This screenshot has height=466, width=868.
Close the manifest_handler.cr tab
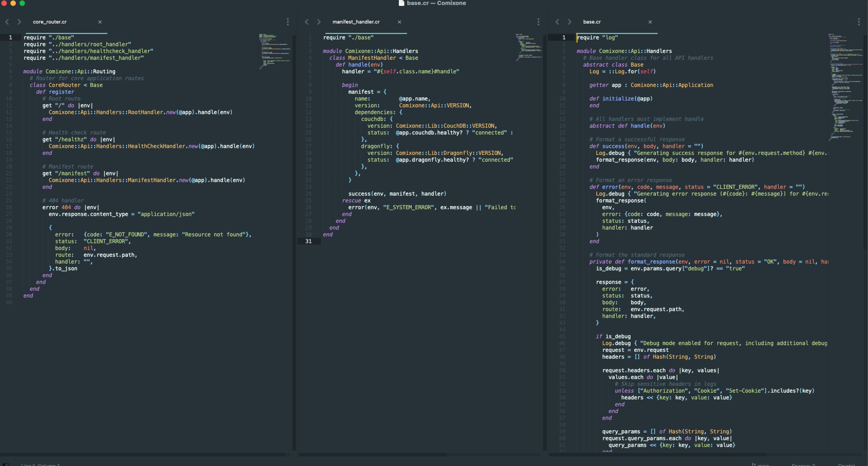(399, 22)
